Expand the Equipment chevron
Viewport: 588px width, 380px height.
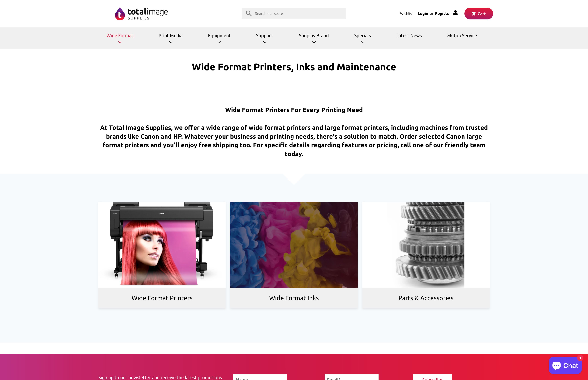(x=219, y=42)
